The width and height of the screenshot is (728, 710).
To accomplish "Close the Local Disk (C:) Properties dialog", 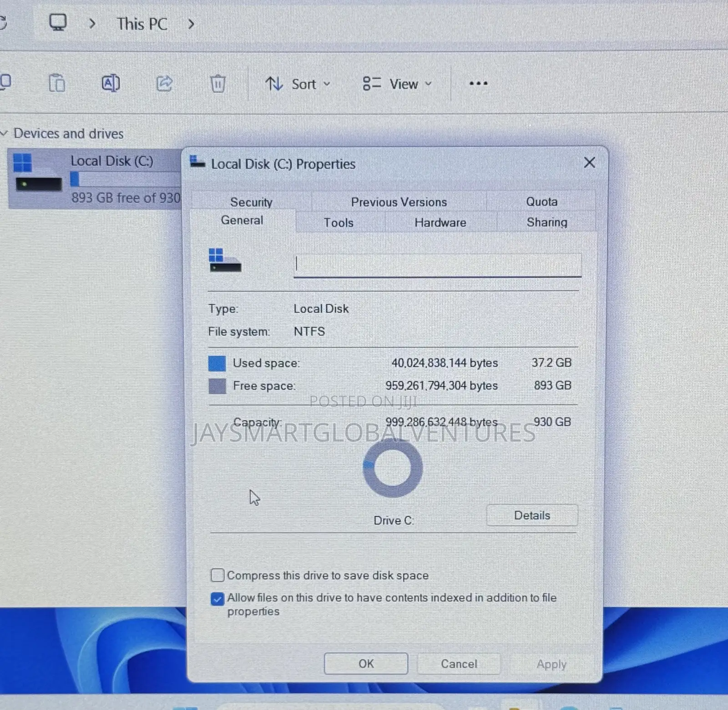I will coord(589,162).
